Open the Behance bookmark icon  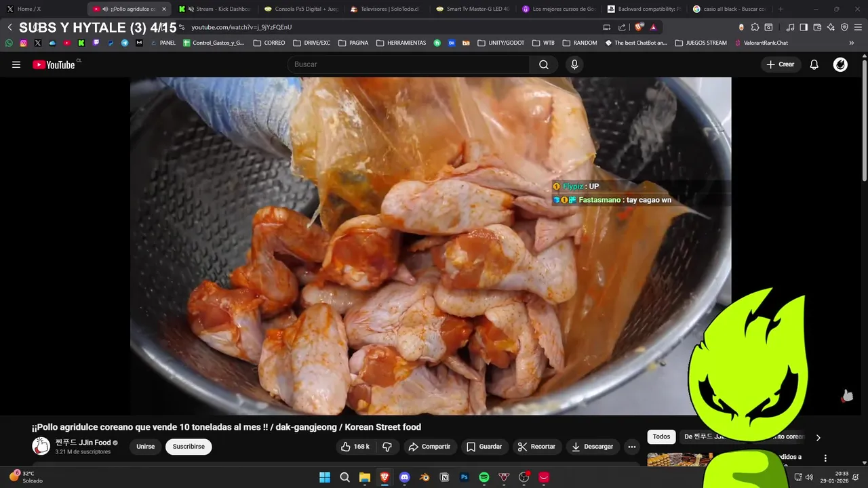[452, 43]
